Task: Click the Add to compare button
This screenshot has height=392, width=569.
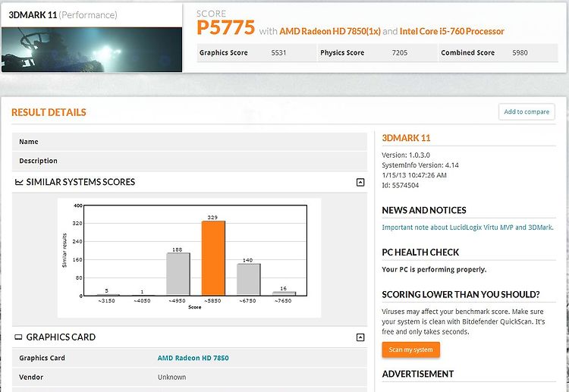Action: click(527, 111)
